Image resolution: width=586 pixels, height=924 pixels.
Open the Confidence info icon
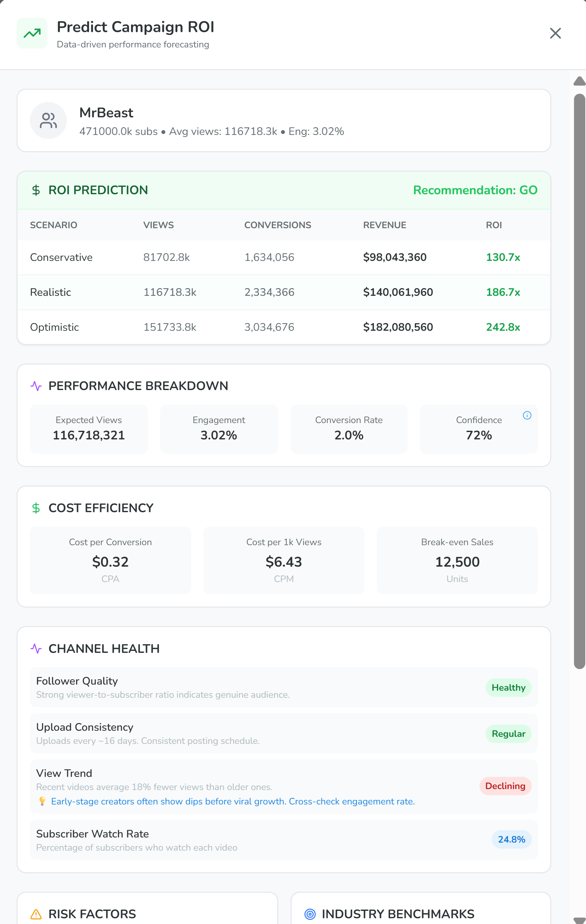click(527, 415)
